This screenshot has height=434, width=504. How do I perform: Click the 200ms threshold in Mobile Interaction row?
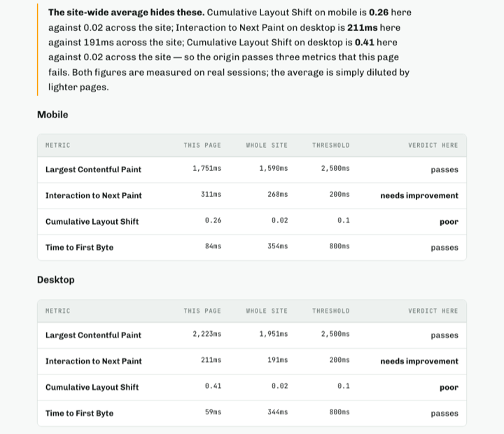[339, 195]
